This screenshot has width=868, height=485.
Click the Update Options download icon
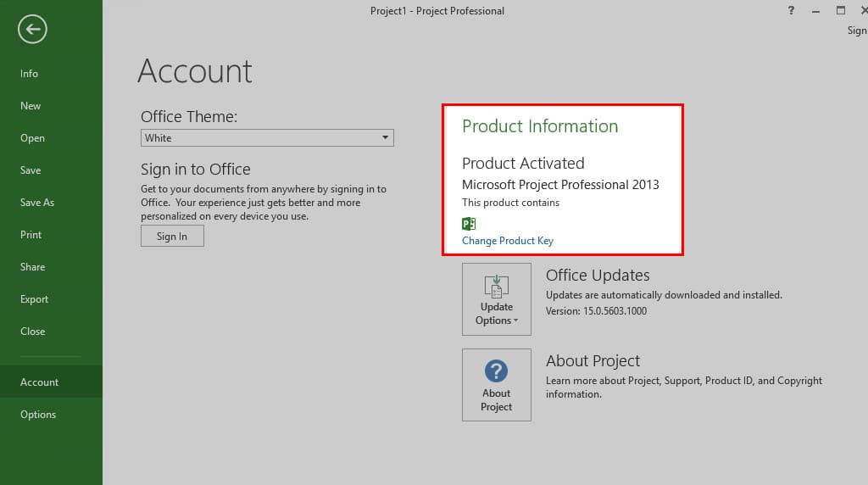[x=497, y=287]
